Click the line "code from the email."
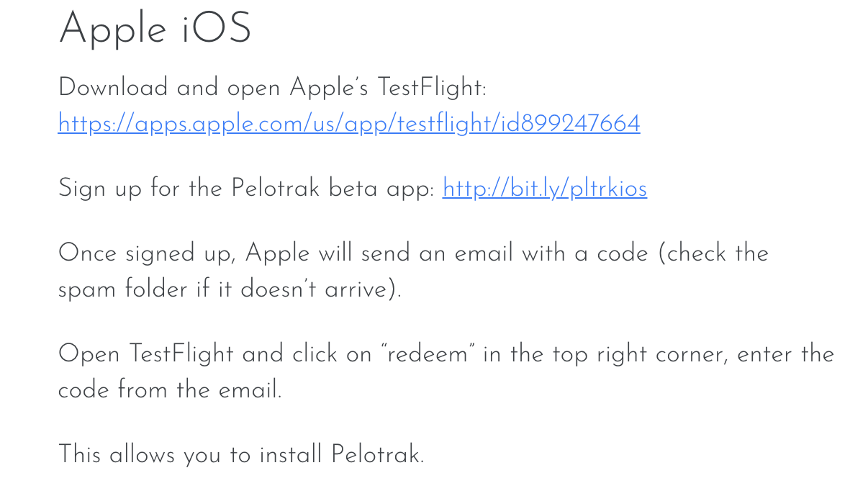Screen dimensions: 868x491 coord(170,390)
